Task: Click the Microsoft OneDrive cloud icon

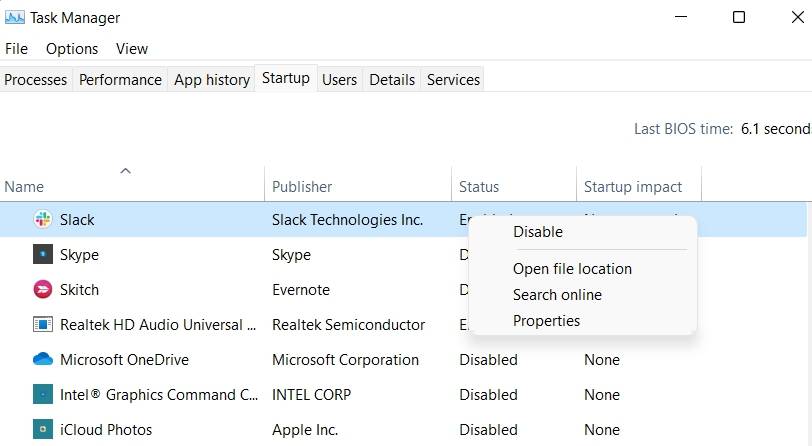Action: coord(42,360)
